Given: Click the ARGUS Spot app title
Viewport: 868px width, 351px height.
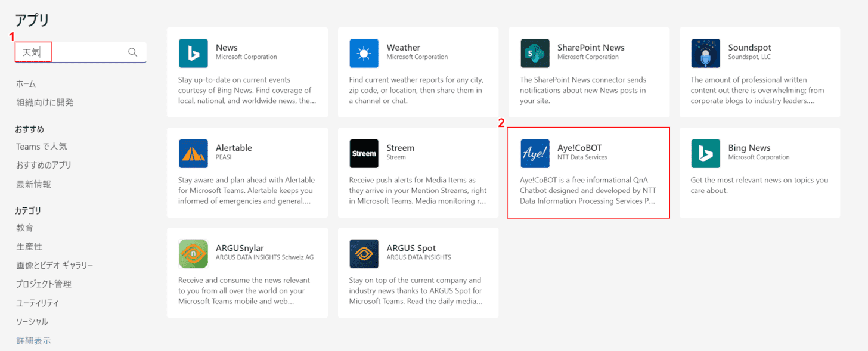Looking at the screenshot, I should 411,248.
